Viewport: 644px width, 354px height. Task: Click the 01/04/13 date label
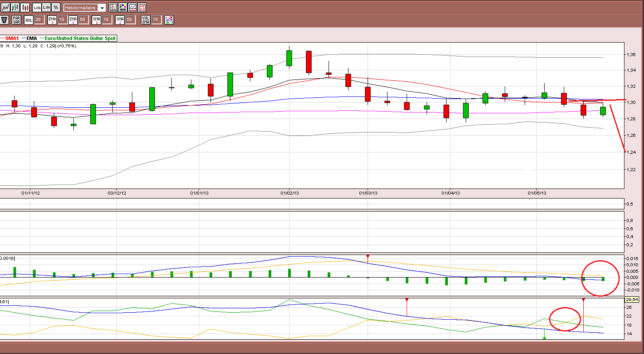[x=450, y=193]
